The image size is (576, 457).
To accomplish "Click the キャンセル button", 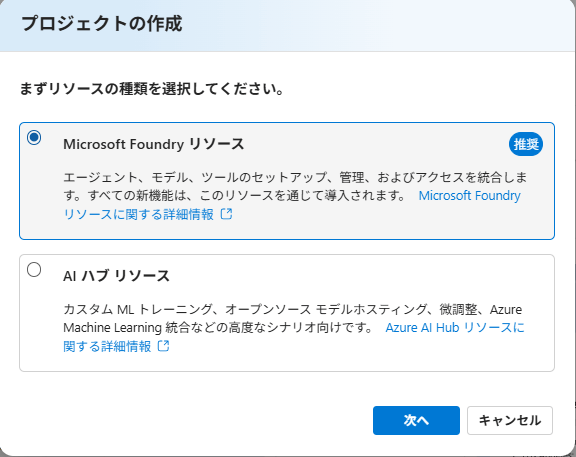I will pos(510,420).
